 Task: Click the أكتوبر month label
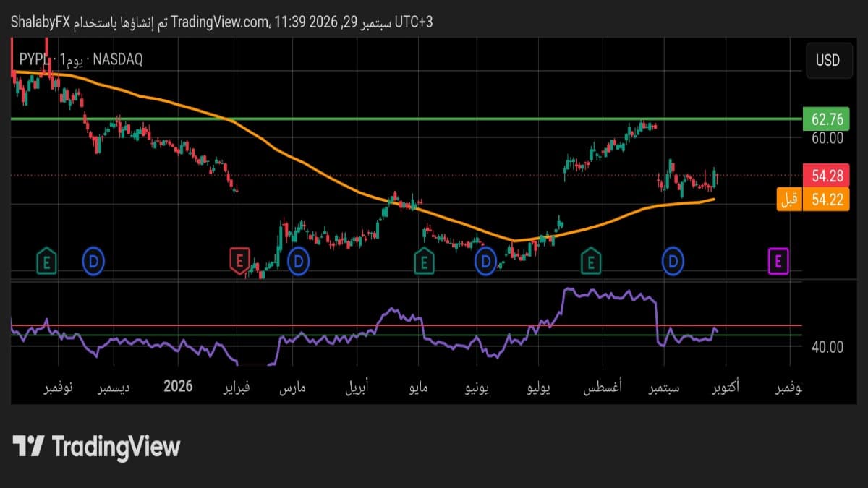click(x=725, y=388)
